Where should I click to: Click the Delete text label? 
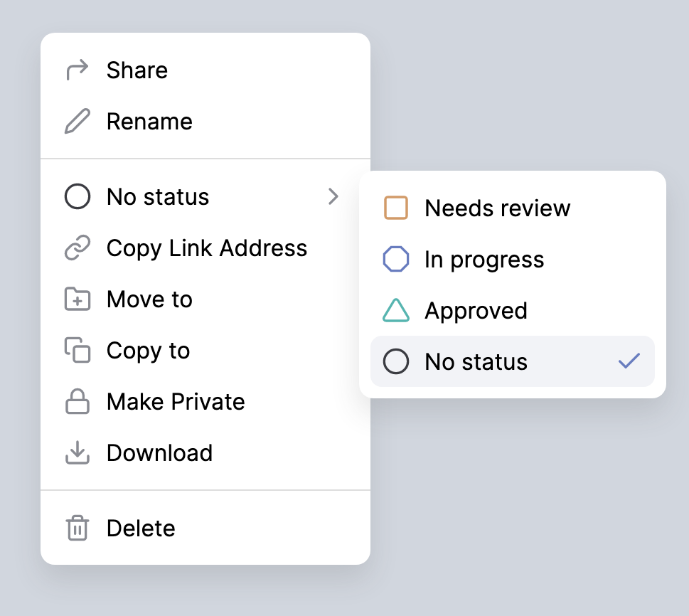point(141,528)
